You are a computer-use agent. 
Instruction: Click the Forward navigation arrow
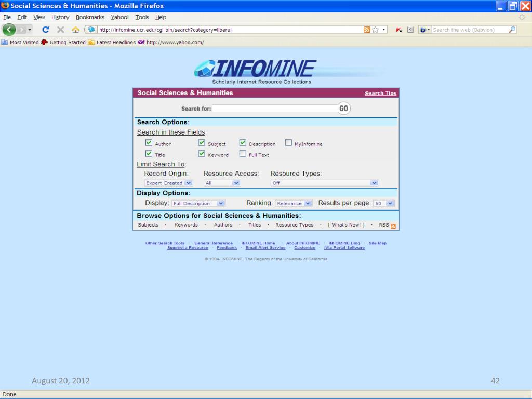pyautogui.click(x=21, y=30)
